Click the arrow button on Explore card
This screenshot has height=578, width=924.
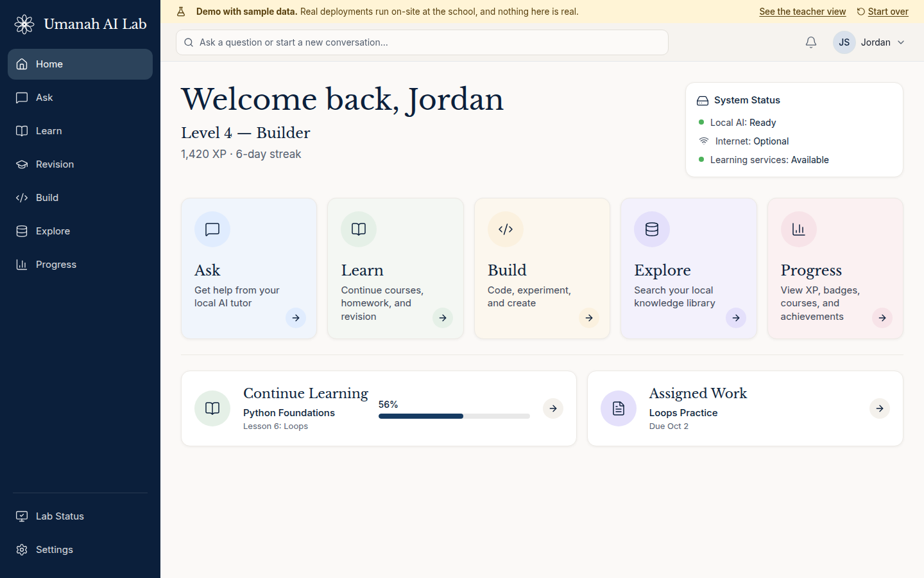coord(736,318)
